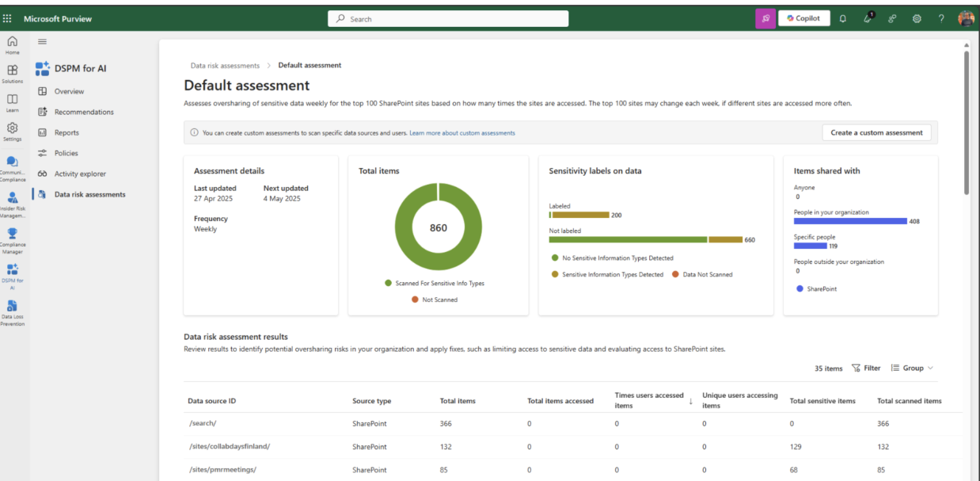Open the help question mark icon
The width and height of the screenshot is (980, 481).
[x=941, y=18]
